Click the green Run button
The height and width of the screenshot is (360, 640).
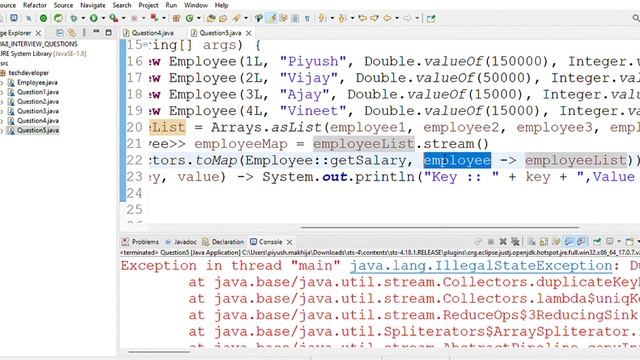pos(93,18)
